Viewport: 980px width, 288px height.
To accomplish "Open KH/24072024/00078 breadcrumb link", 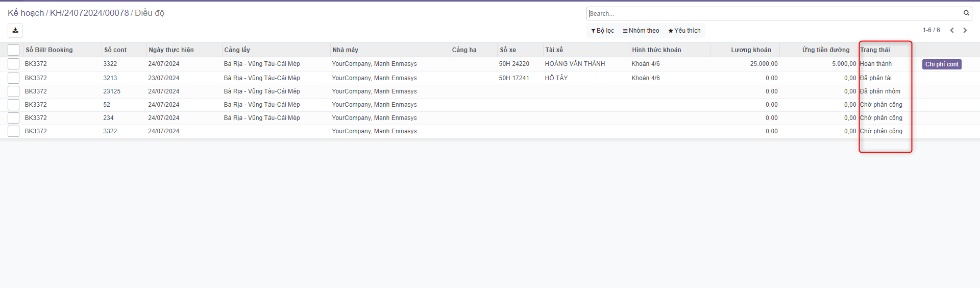I will (x=89, y=13).
